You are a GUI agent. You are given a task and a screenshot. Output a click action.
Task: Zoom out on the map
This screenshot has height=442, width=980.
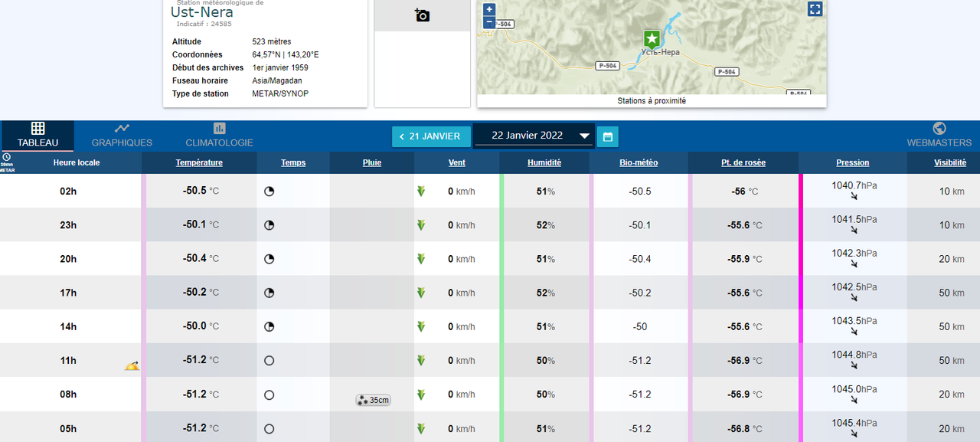pyautogui.click(x=489, y=23)
